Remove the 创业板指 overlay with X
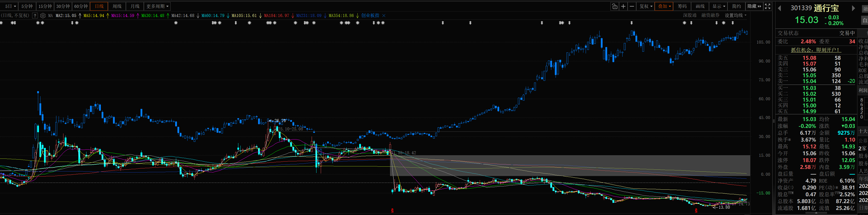The height and width of the screenshot is (215, 868). 383,15
